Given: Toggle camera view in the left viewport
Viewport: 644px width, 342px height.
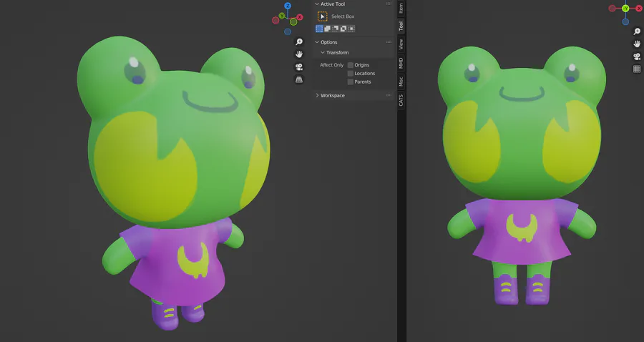Looking at the screenshot, I should [x=299, y=67].
